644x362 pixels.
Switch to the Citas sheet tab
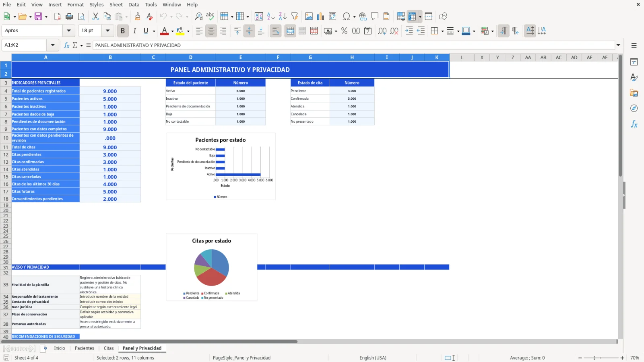[109, 348]
